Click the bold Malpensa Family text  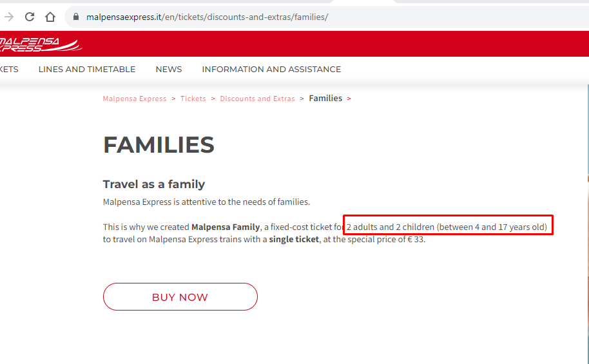[x=226, y=227]
